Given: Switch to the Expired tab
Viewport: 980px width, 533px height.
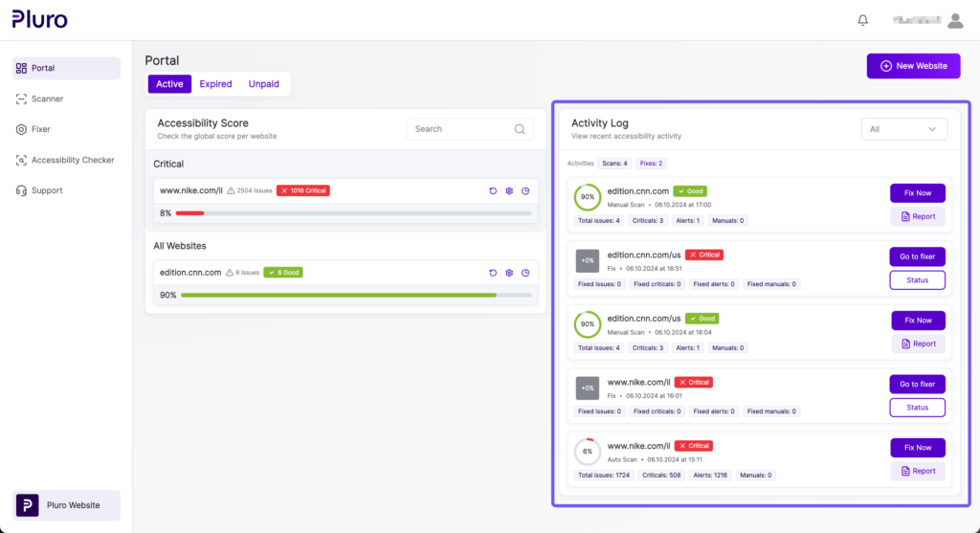Looking at the screenshot, I should pos(215,84).
